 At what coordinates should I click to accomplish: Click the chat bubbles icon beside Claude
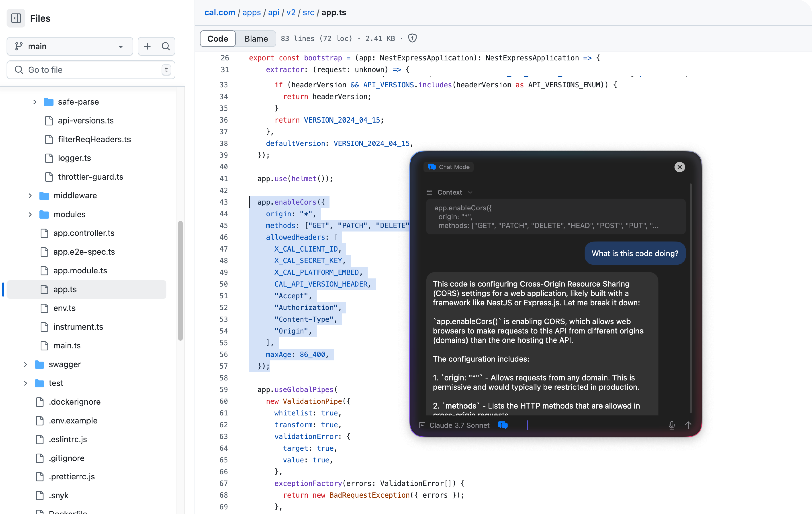click(503, 425)
